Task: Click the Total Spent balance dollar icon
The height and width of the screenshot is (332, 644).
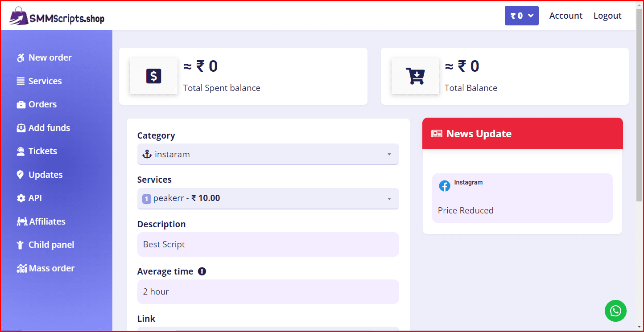Action: tap(153, 76)
